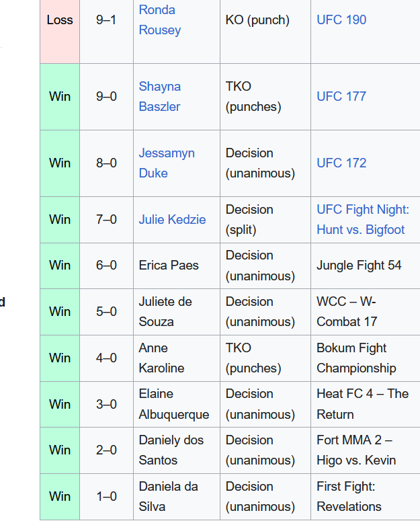
Task: Click the WCC – W-Combat 17 cell
Action: click(366, 312)
